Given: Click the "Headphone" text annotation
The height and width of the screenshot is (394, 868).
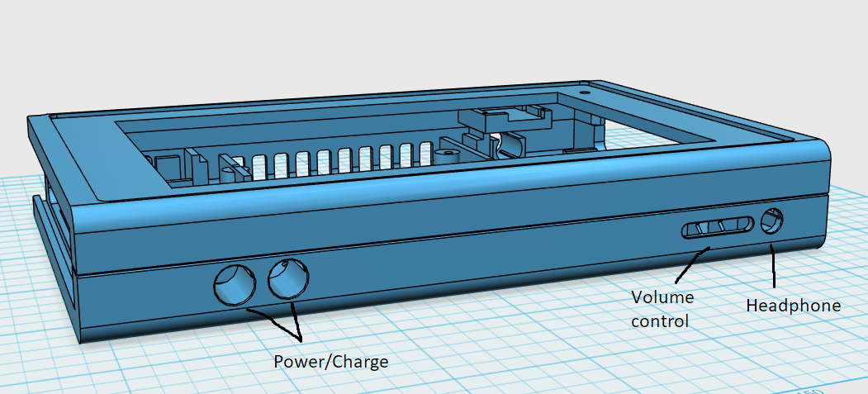Looking at the screenshot, I should (794, 306).
